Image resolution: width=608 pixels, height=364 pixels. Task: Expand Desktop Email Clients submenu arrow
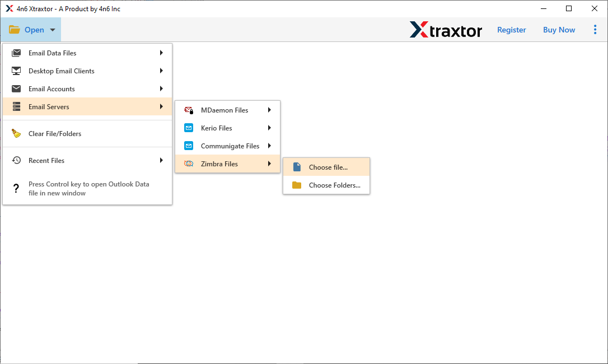[161, 71]
